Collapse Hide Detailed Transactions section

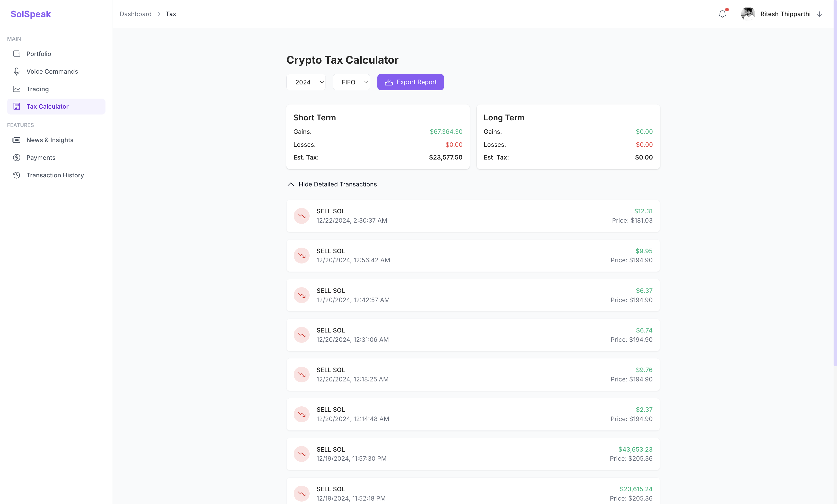(x=332, y=184)
